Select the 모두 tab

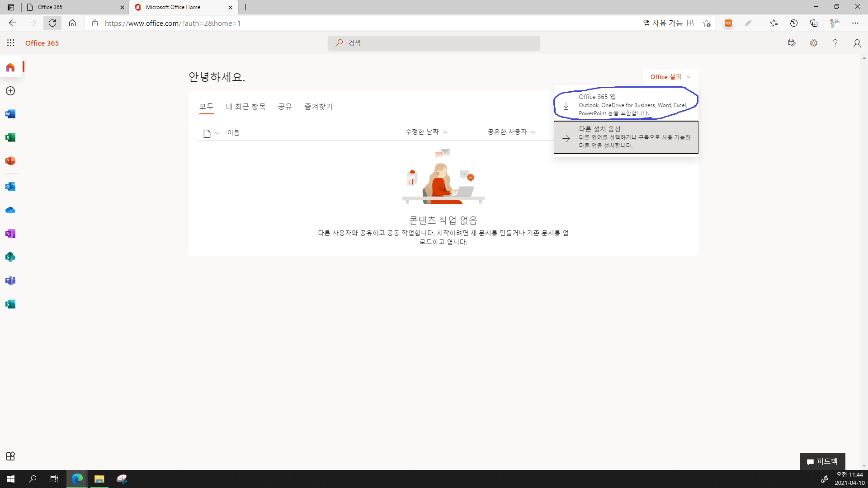click(206, 107)
